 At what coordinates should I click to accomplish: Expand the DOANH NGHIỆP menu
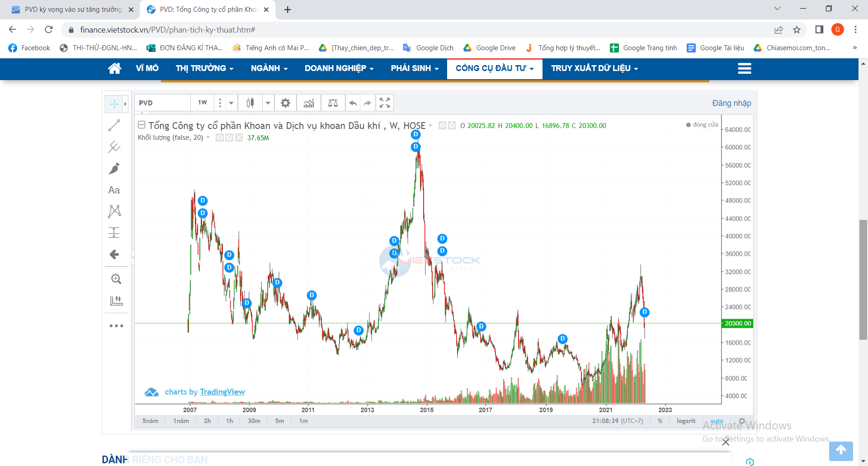[x=339, y=68]
